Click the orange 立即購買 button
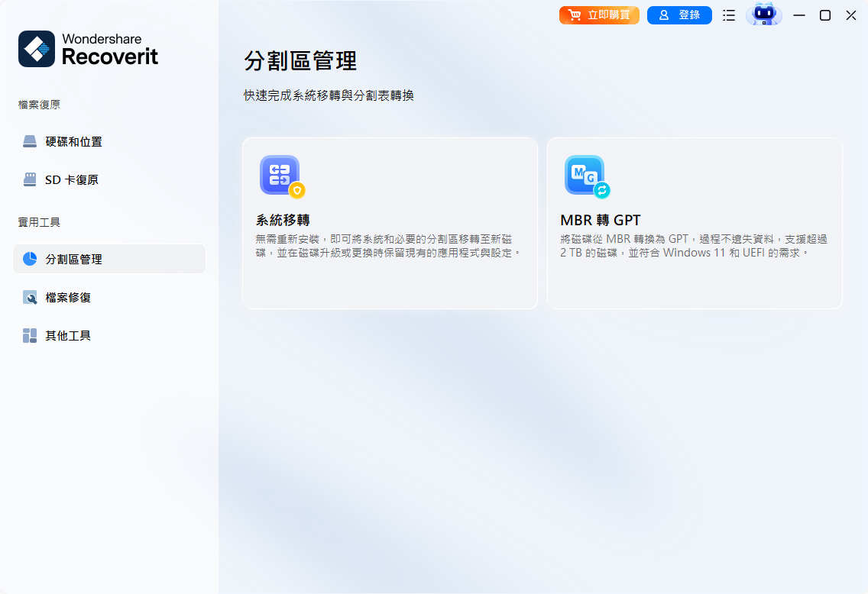This screenshot has width=868, height=594. pos(599,15)
